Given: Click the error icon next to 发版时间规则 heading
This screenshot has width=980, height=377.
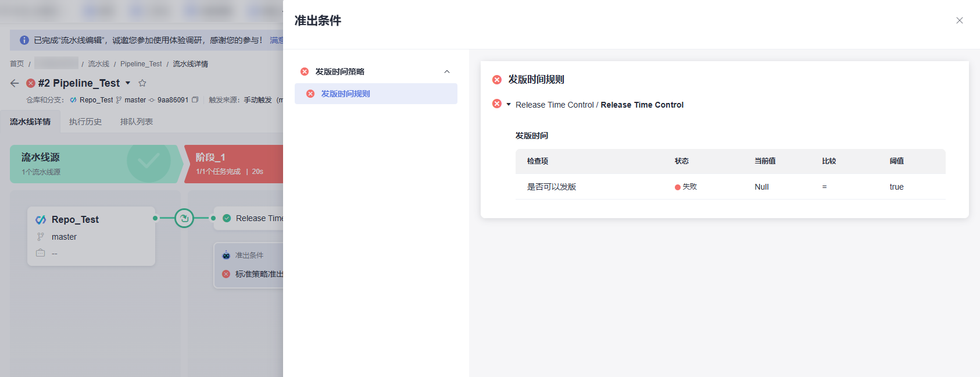Looking at the screenshot, I should [497, 80].
